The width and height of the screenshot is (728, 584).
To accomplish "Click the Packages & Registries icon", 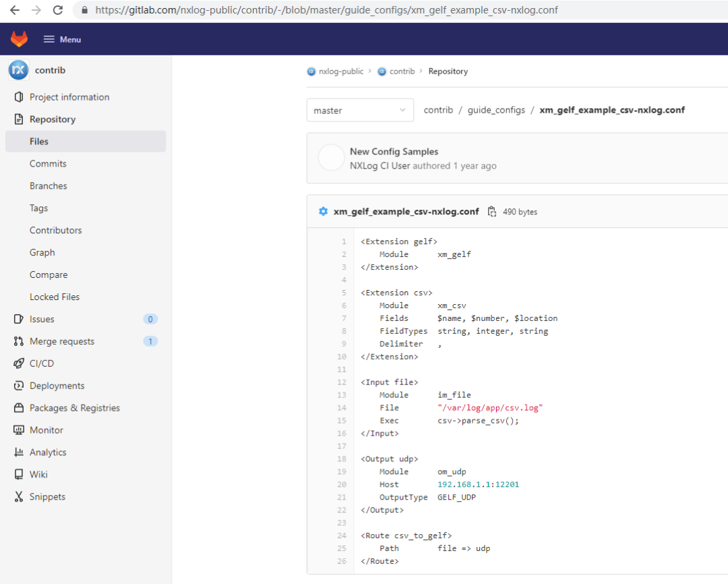I will point(19,408).
